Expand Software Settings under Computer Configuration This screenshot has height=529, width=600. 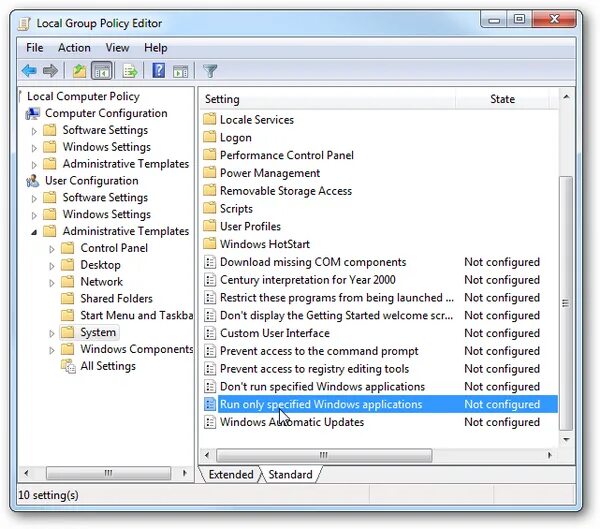(34, 131)
